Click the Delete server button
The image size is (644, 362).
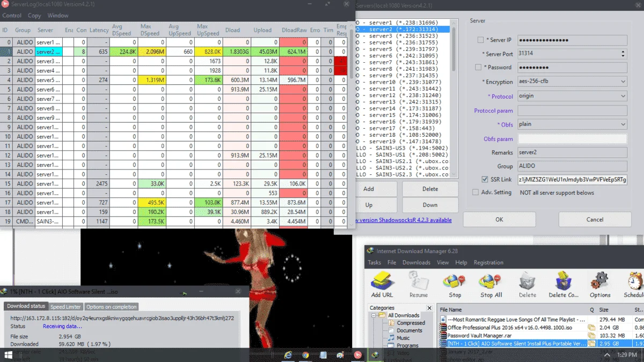click(430, 189)
